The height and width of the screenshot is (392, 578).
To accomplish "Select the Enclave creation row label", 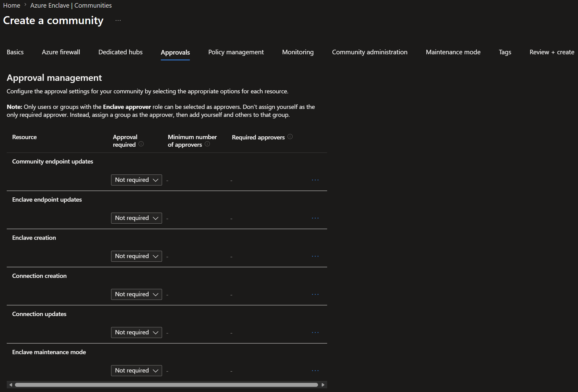I will [x=34, y=238].
